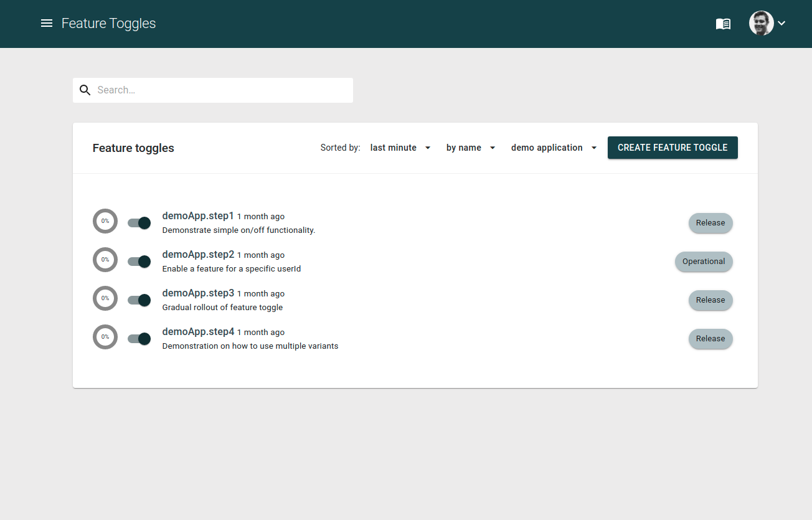Open the demoApp.step3 feature link
This screenshot has width=812, height=520.
point(198,293)
